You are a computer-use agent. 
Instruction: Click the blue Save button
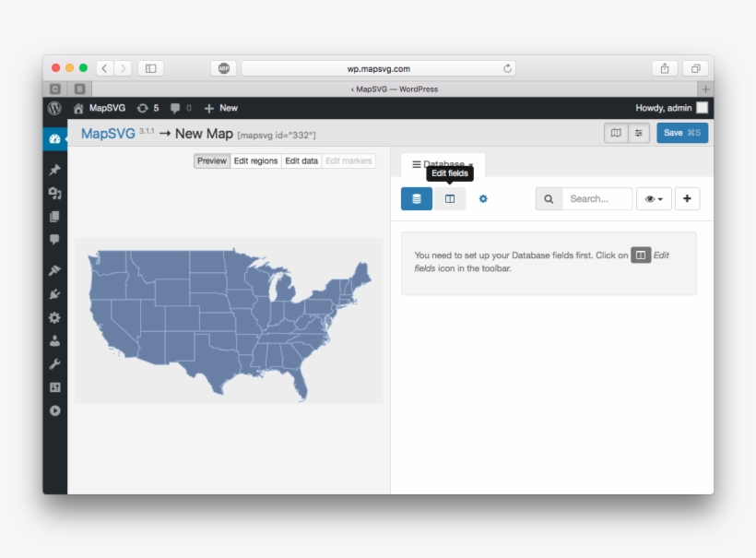click(x=682, y=133)
